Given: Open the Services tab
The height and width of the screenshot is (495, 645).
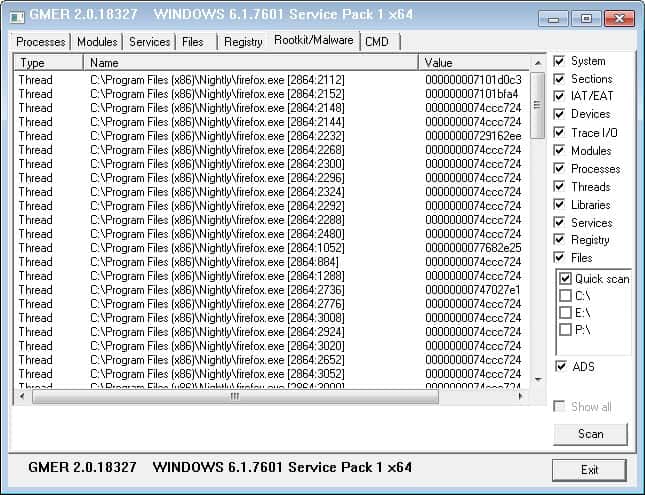Looking at the screenshot, I should pos(150,41).
